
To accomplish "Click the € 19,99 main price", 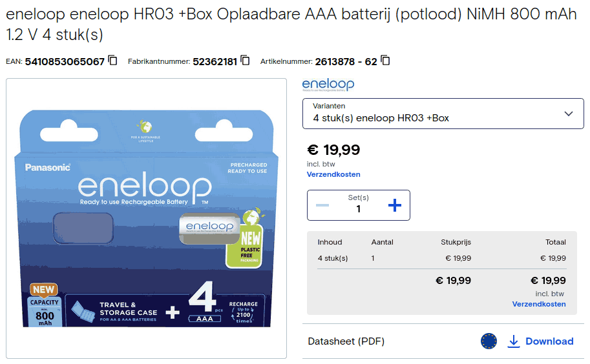I will (333, 150).
